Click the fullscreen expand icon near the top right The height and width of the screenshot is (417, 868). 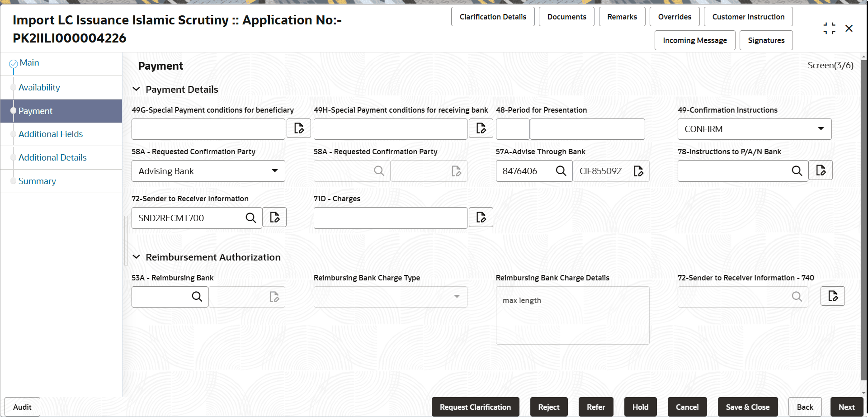829,28
